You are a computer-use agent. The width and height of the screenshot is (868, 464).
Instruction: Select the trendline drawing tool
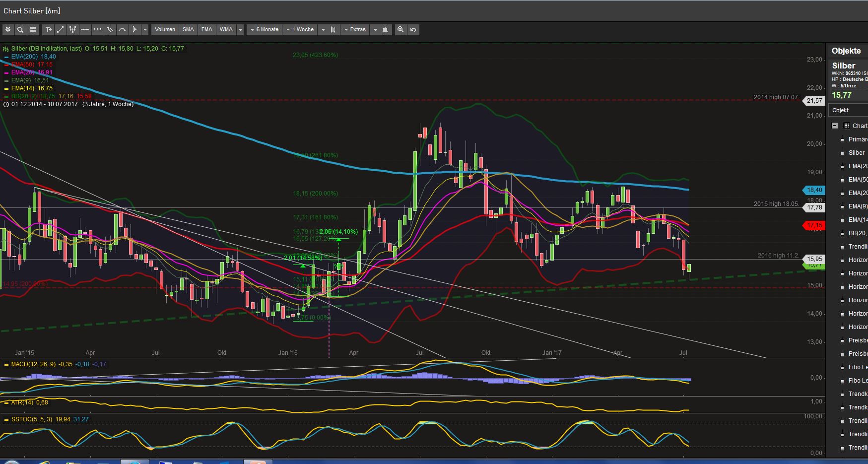tap(61, 30)
